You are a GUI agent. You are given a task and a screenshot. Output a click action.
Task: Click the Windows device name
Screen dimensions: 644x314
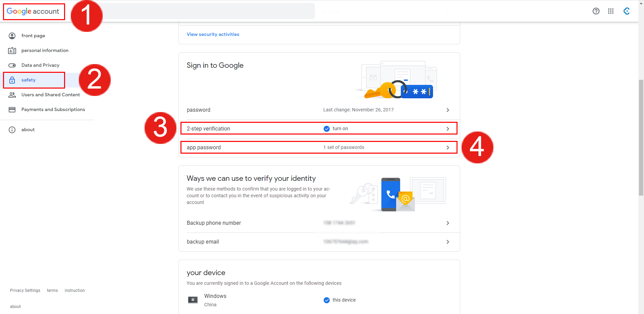(x=215, y=296)
